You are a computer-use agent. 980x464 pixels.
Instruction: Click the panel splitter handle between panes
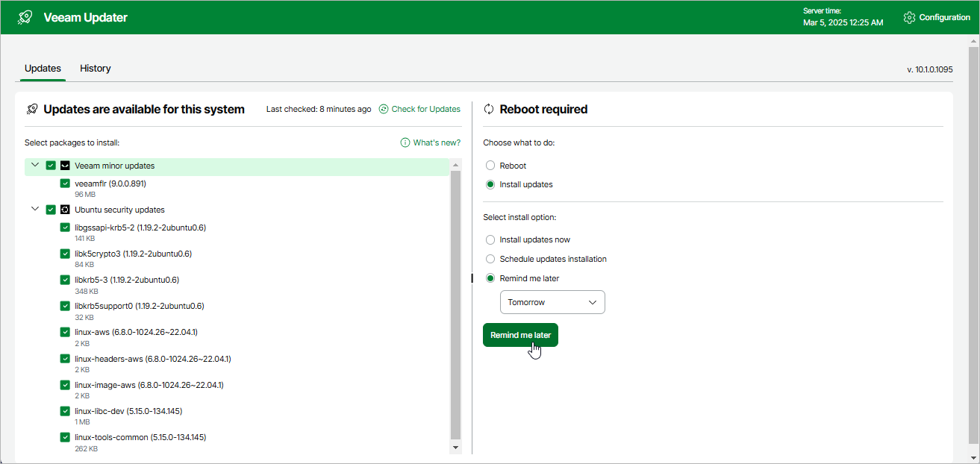click(x=472, y=278)
